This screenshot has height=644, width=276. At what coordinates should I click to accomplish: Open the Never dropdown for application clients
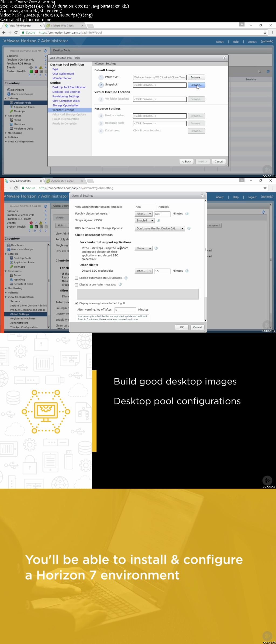[144, 248]
